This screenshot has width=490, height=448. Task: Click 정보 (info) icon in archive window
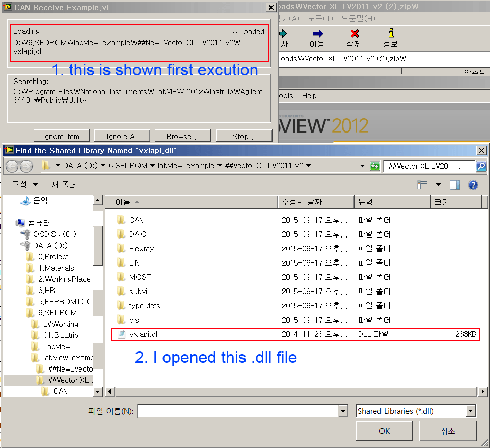pyautogui.click(x=391, y=38)
